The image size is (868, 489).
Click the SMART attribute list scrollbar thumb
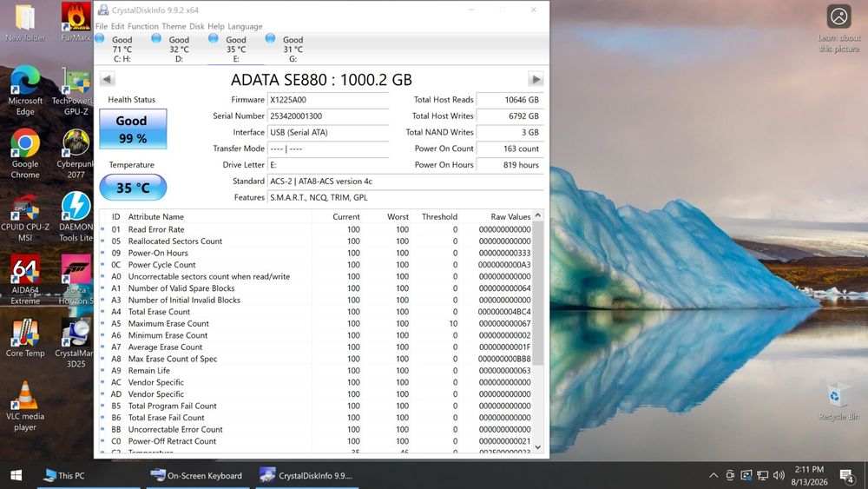coord(538,294)
